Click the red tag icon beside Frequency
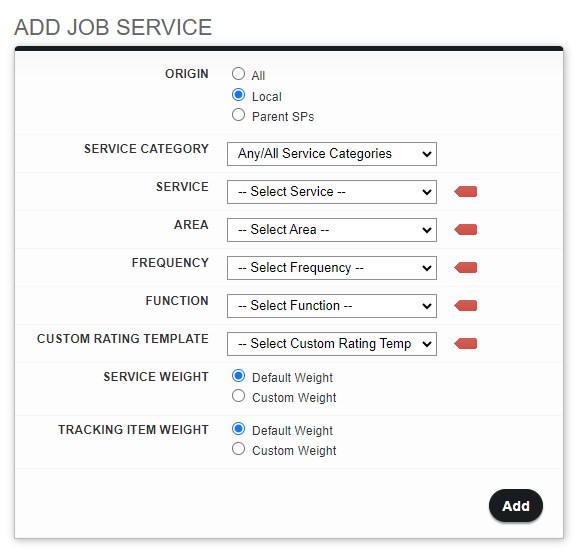 466,268
